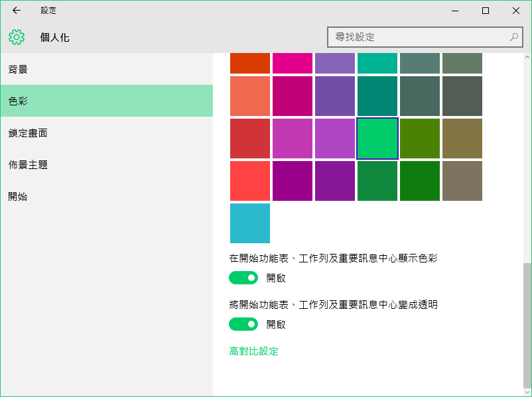Pick the selected bright green swatch
Image resolution: width=532 pixels, height=397 pixels.
(x=377, y=139)
